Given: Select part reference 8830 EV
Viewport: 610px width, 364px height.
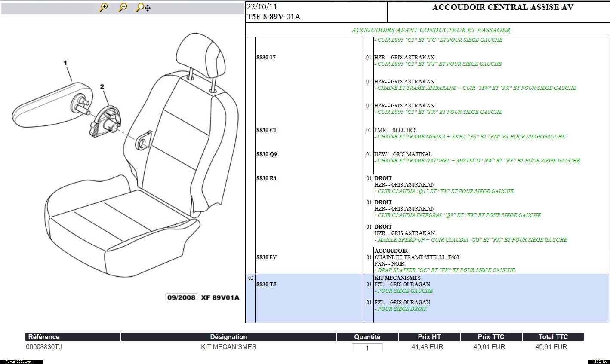Looking at the screenshot, I should [266, 257].
